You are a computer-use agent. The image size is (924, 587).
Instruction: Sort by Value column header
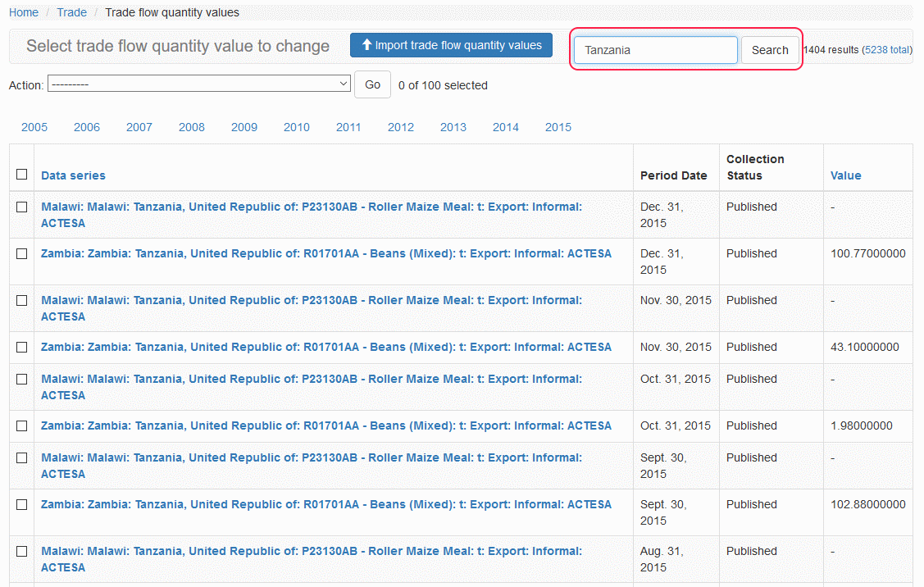coord(845,175)
